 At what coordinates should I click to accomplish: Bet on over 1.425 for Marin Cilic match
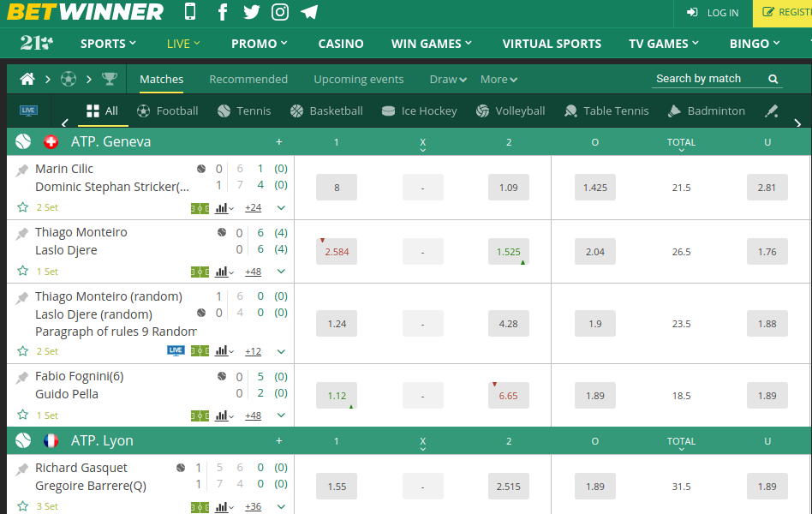(x=595, y=187)
